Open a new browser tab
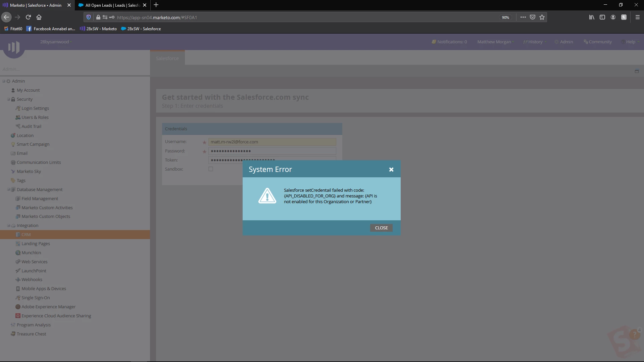This screenshot has height=362, width=644. click(x=156, y=5)
